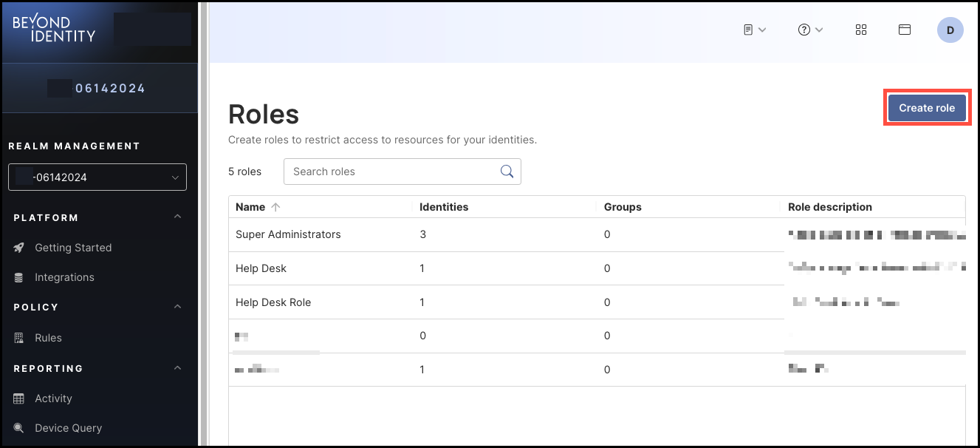Click the window panel icon in header
The width and height of the screenshot is (980, 448).
(904, 30)
